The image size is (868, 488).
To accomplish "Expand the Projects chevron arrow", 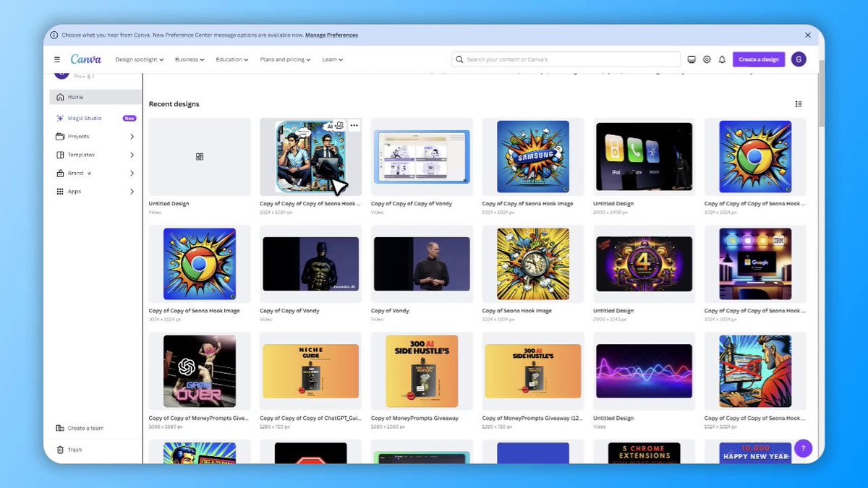I will click(132, 137).
